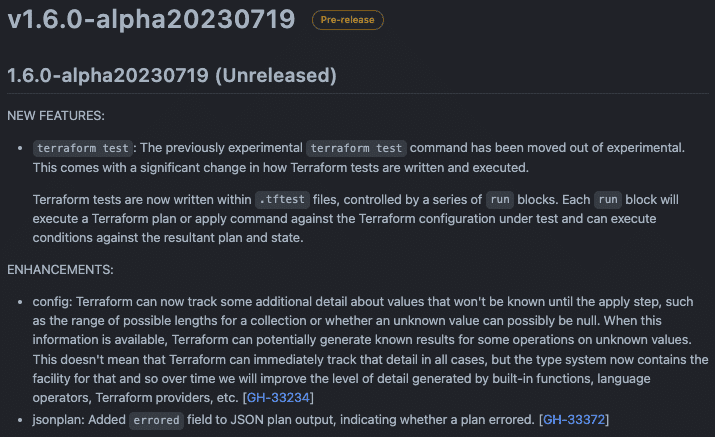Click the ENHANCEMENTS section label
Viewport: 715px width, 437px height.
point(60,270)
